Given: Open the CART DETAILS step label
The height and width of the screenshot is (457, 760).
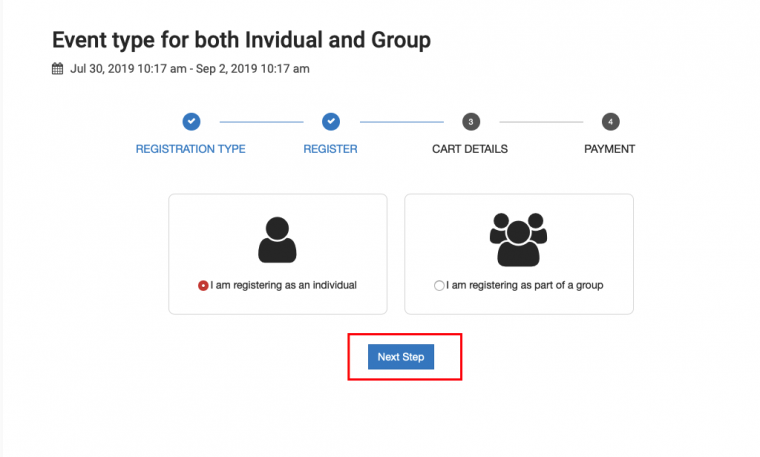Looking at the screenshot, I should click(470, 149).
